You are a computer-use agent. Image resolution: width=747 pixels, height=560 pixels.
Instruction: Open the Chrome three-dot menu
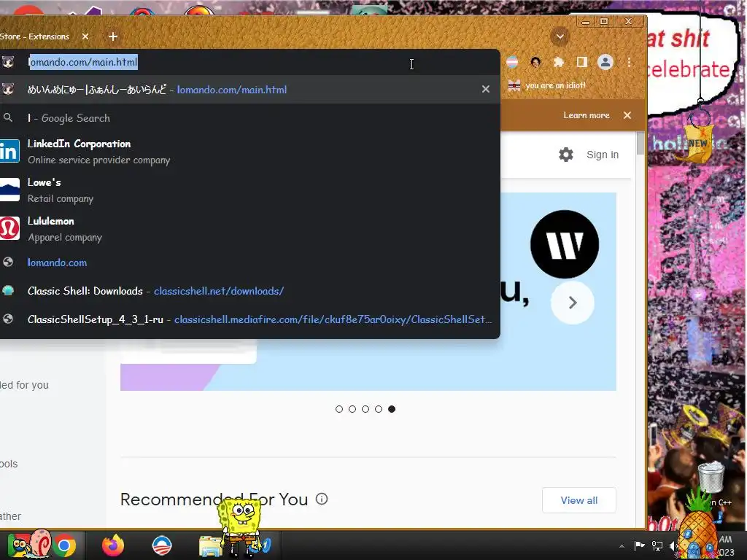tap(630, 62)
